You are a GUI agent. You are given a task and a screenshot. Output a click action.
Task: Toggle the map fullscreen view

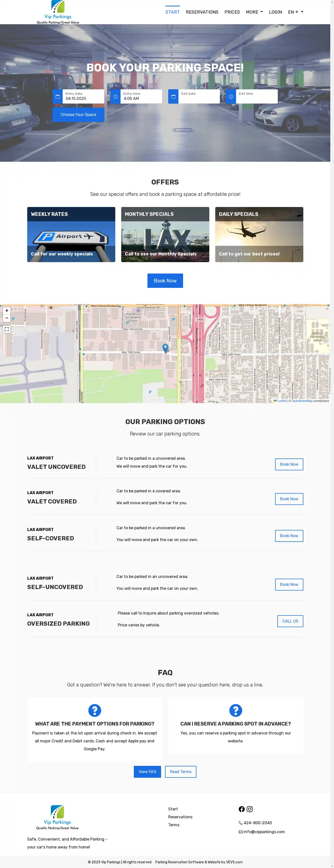[7, 329]
